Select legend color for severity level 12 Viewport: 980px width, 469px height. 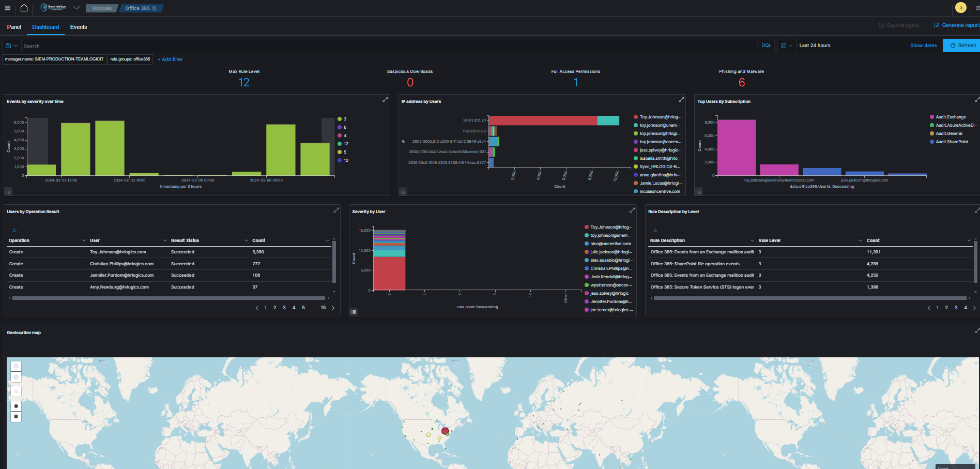(x=340, y=144)
